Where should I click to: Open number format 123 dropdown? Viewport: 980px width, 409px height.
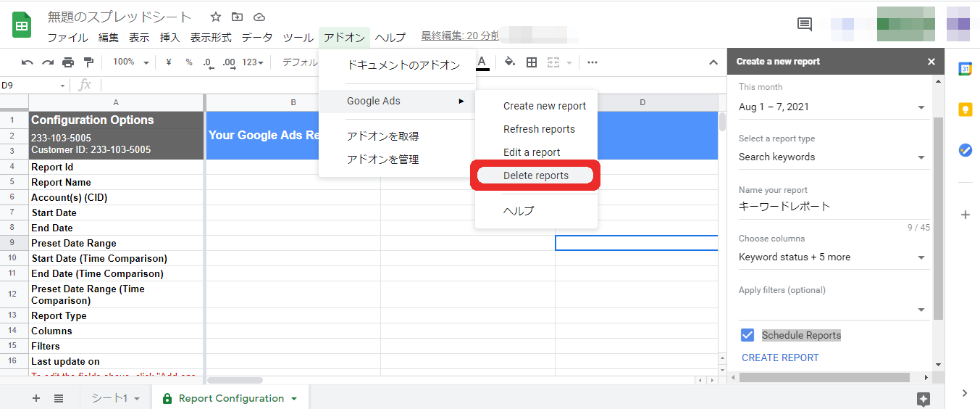(x=253, y=62)
